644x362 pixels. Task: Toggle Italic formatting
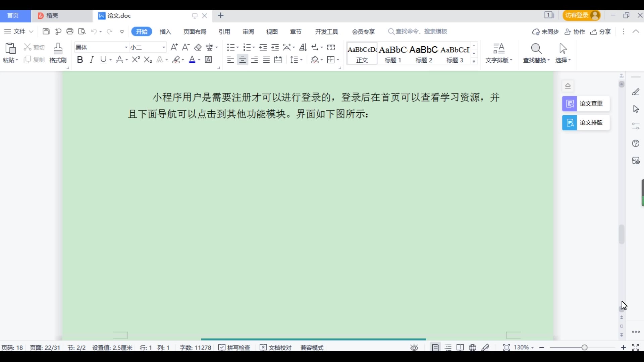[x=91, y=60]
